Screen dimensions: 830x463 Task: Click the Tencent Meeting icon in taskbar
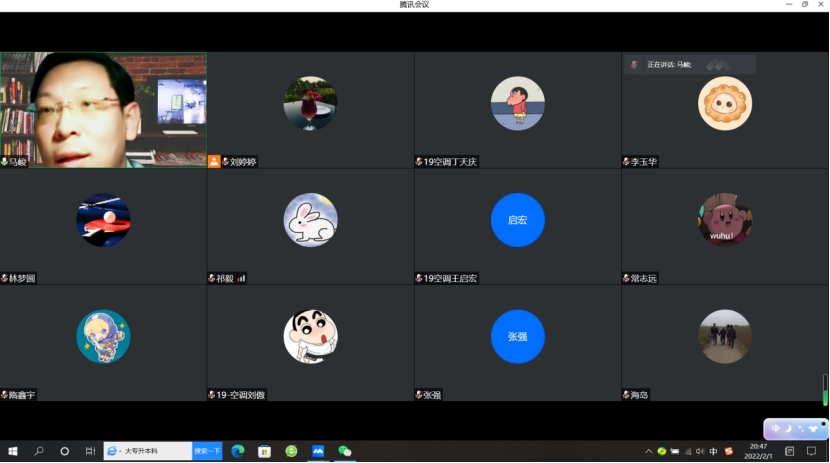(x=318, y=451)
